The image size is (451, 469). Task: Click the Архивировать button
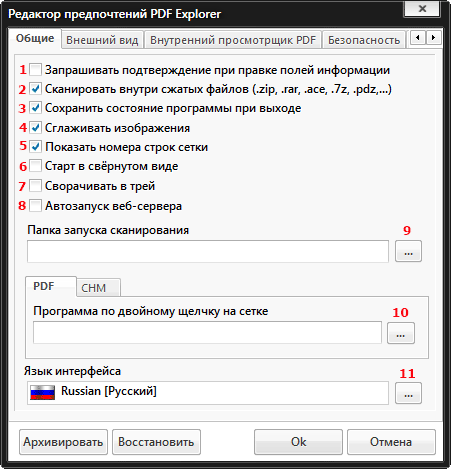coord(63,442)
